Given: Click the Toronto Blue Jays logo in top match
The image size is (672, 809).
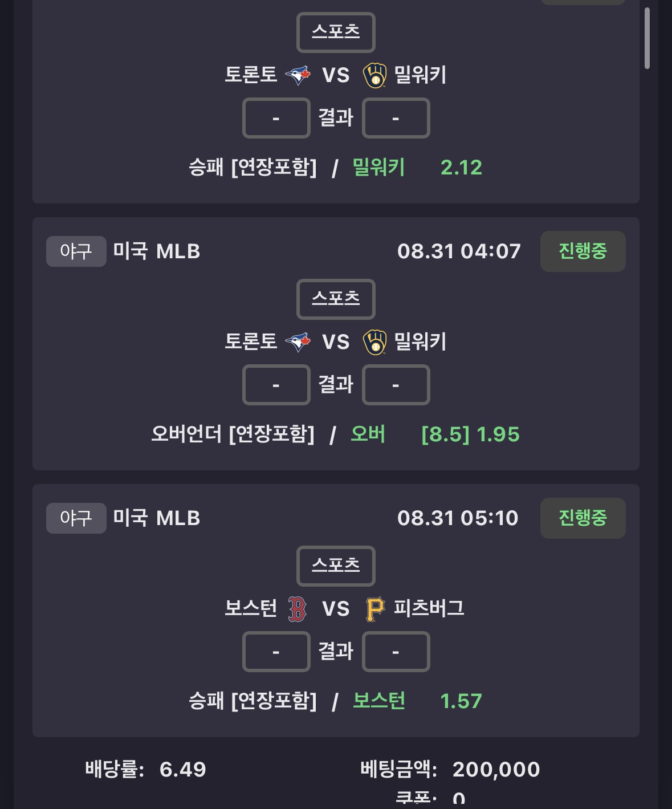Looking at the screenshot, I should pyautogui.click(x=298, y=75).
